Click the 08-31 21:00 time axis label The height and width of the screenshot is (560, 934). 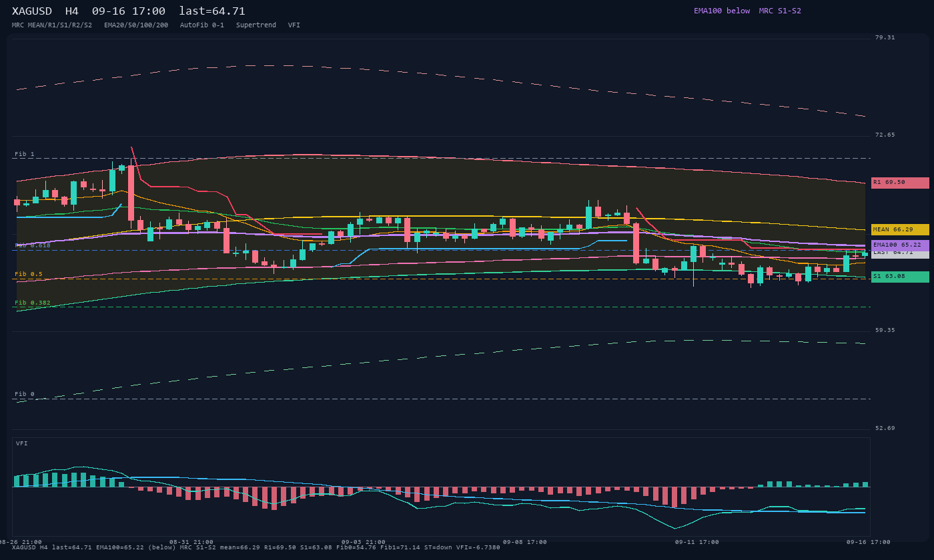191,542
